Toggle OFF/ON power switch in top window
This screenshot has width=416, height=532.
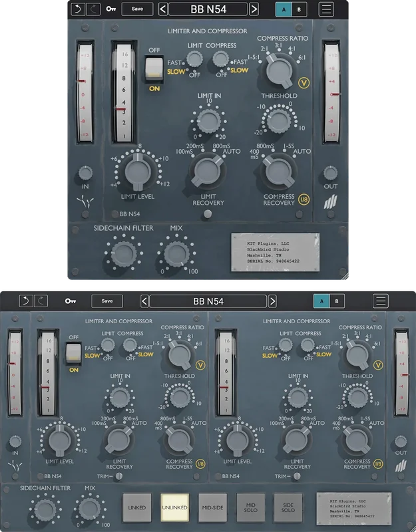click(x=154, y=68)
